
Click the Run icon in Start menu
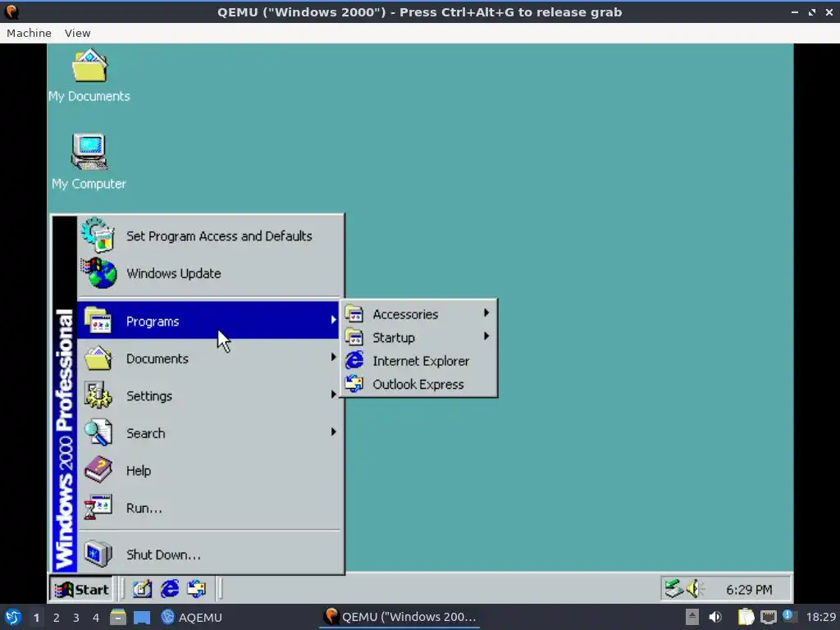[x=98, y=507]
